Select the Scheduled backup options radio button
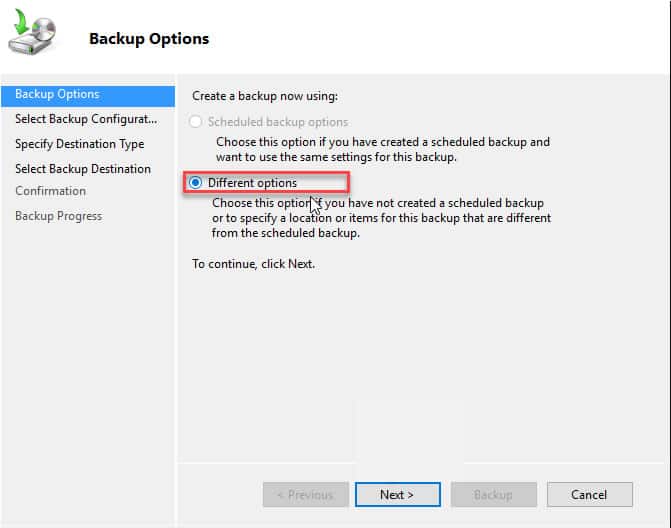671x528 pixels. pyautogui.click(x=196, y=122)
